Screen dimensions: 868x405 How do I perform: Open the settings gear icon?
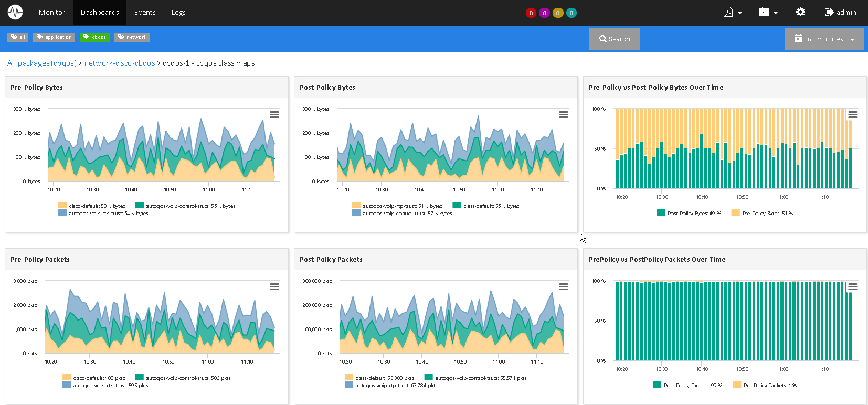[800, 12]
